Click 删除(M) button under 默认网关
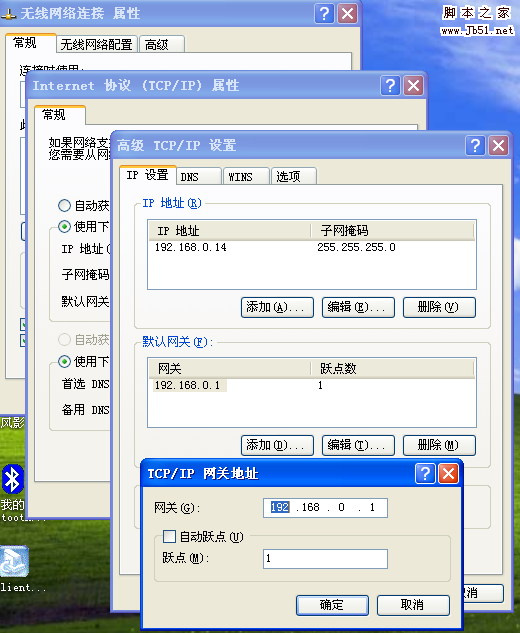Viewport: 520px width, 633px height. point(439,445)
